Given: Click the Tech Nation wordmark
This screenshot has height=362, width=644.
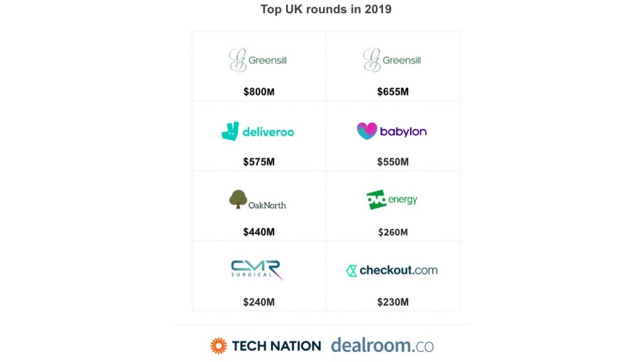Looking at the screenshot, I should click(x=276, y=346).
